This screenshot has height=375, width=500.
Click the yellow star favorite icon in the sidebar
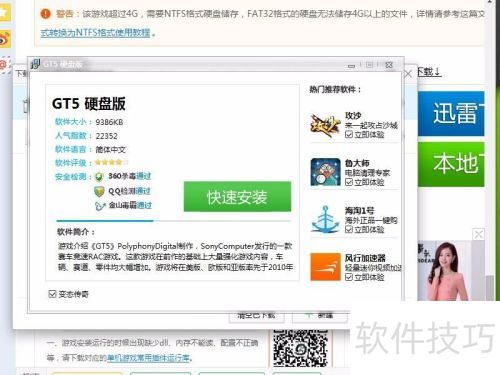coord(4,12)
